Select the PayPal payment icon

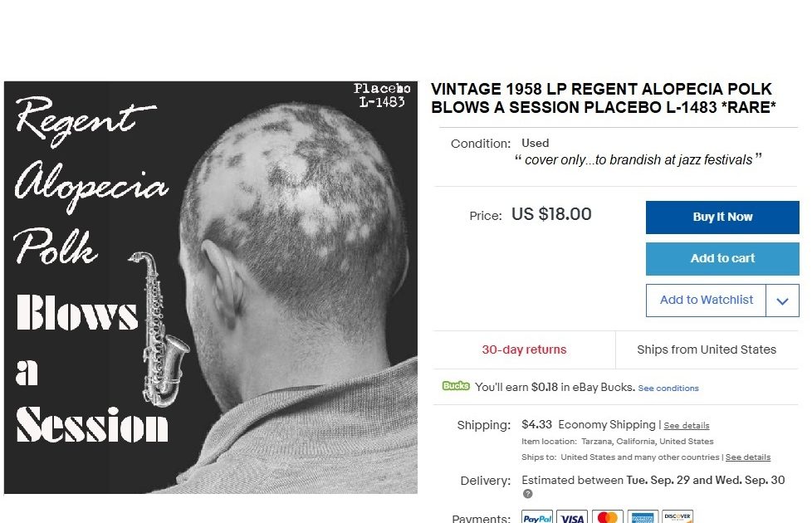[x=537, y=517]
